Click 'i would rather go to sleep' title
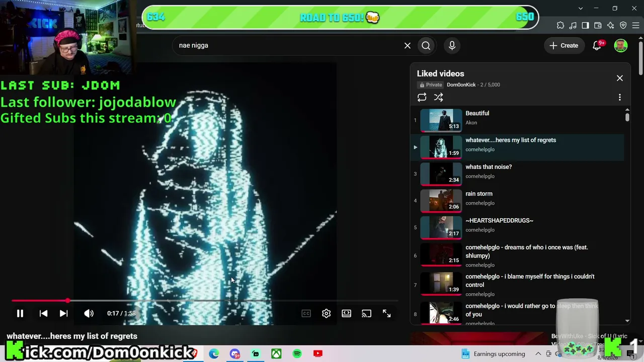Screen dimensions: 644x362 [531, 310]
